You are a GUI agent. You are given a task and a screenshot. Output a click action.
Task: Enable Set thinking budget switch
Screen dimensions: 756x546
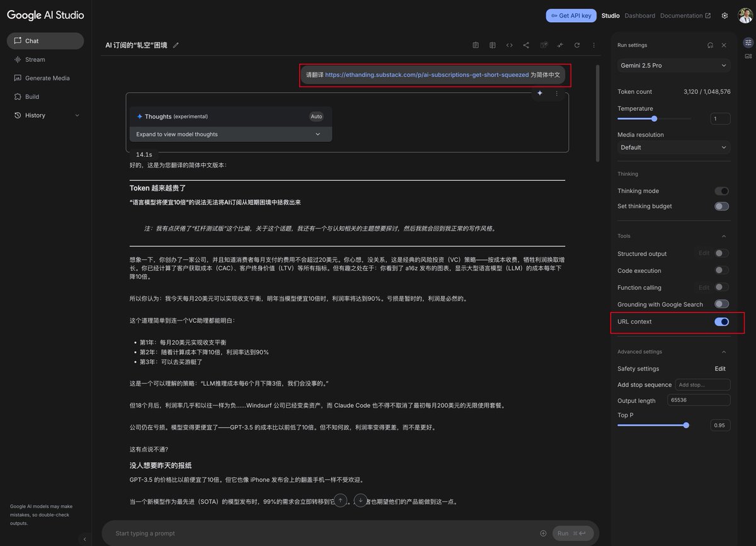(721, 206)
